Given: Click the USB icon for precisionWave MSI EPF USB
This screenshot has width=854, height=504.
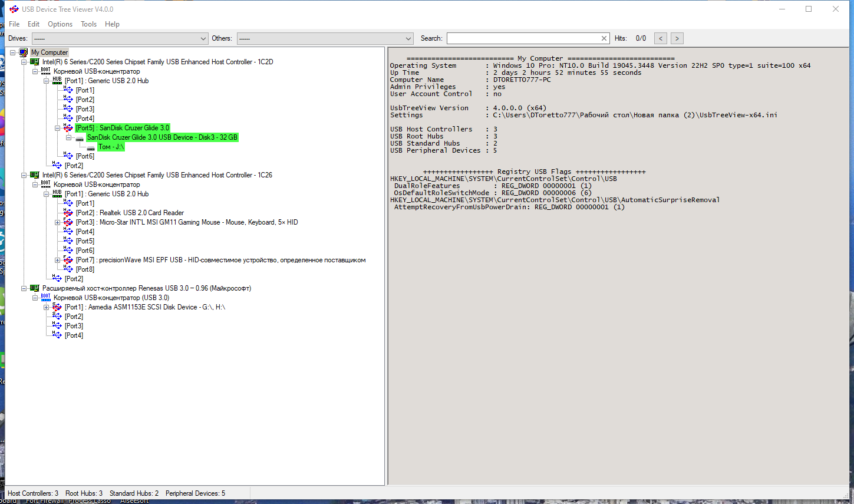Looking at the screenshot, I should [68, 260].
